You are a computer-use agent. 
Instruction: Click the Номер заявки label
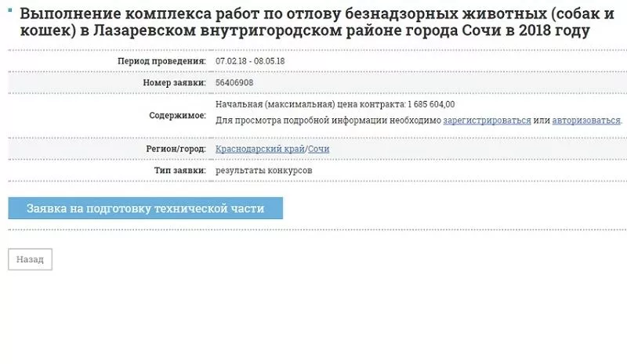[x=174, y=82]
